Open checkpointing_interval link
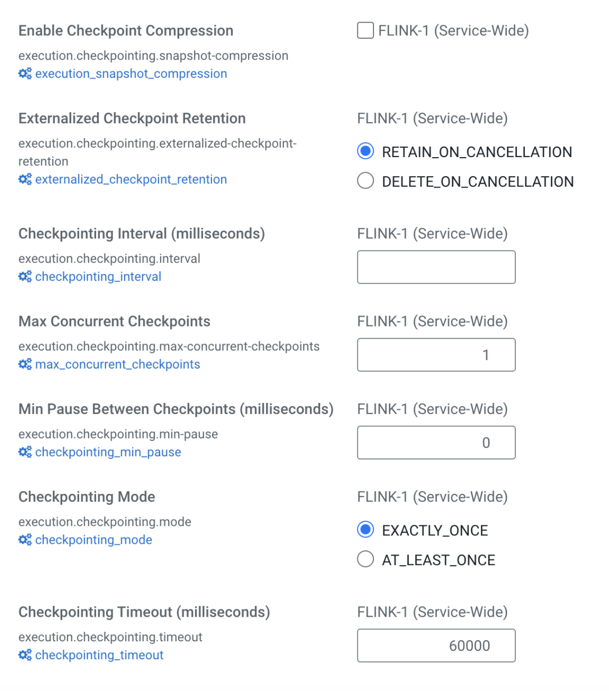This screenshot has height=691, width=609. click(x=98, y=277)
